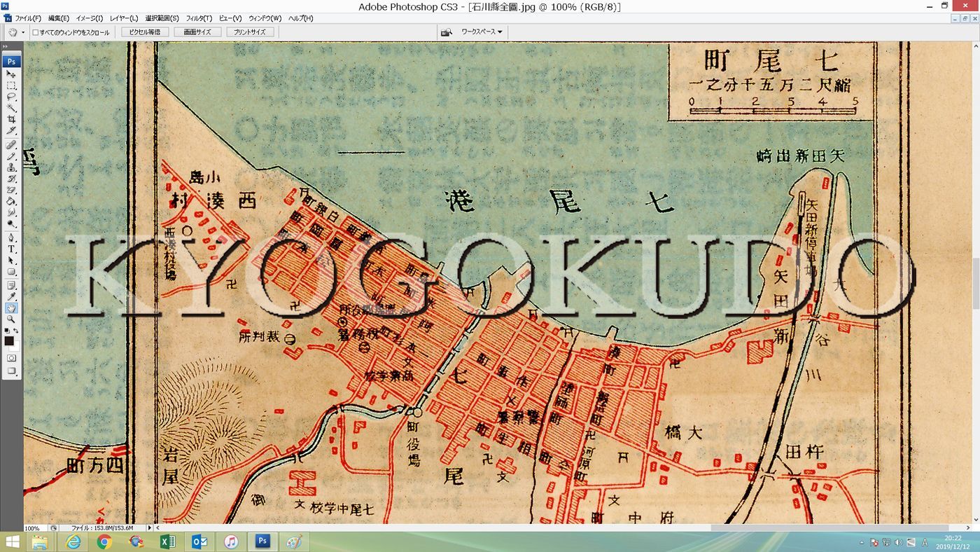The width and height of the screenshot is (980, 552).
Task: Open Excel from taskbar
Action: (x=168, y=542)
